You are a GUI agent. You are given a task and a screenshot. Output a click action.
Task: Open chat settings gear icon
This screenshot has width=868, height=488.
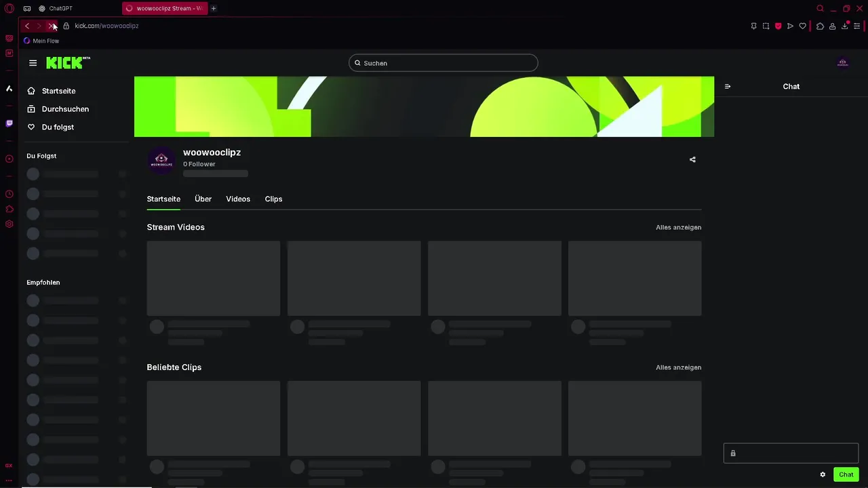(x=823, y=474)
